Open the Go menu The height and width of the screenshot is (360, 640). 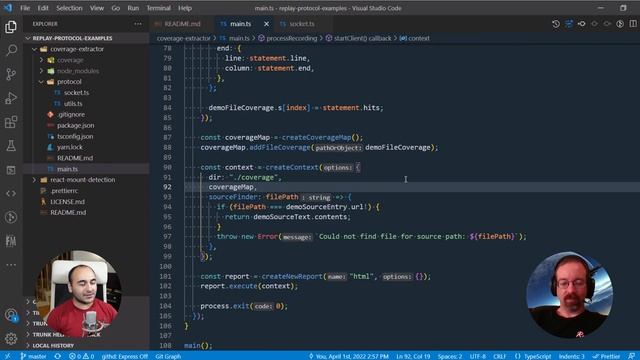tap(116, 8)
